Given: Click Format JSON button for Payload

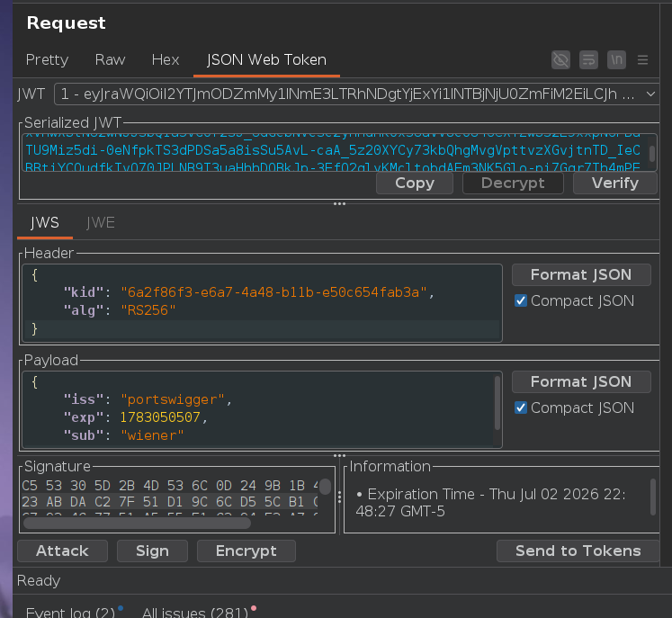Looking at the screenshot, I should (581, 381).
